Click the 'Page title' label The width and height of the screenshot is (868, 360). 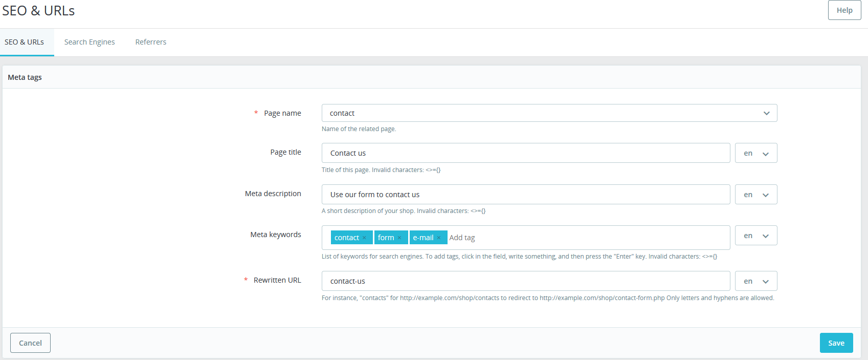285,152
